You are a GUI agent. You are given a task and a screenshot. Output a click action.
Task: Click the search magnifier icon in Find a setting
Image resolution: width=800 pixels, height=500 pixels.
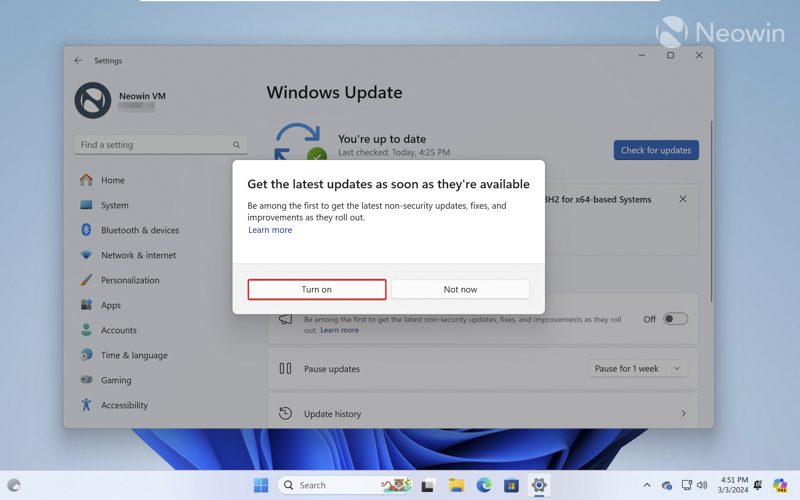pyautogui.click(x=236, y=145)
